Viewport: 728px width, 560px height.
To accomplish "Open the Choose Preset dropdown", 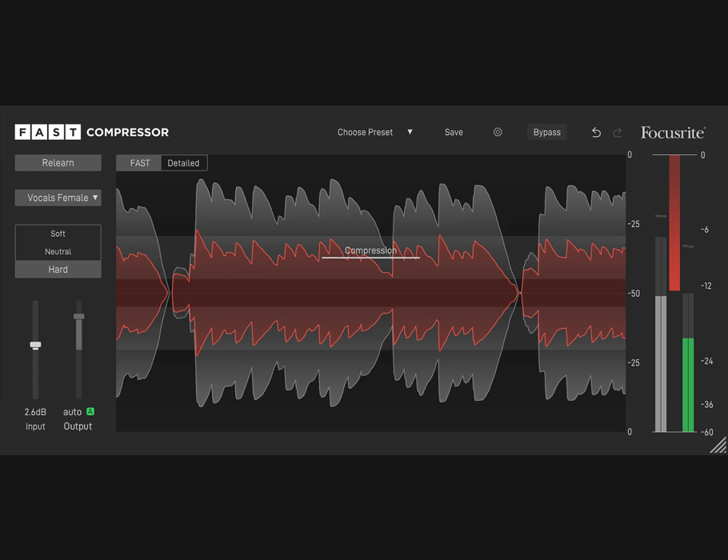I will (x=374, y=132).
